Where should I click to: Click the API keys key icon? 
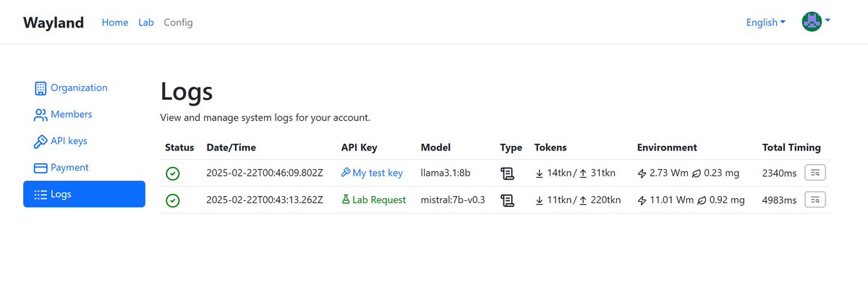click(41, 141)
